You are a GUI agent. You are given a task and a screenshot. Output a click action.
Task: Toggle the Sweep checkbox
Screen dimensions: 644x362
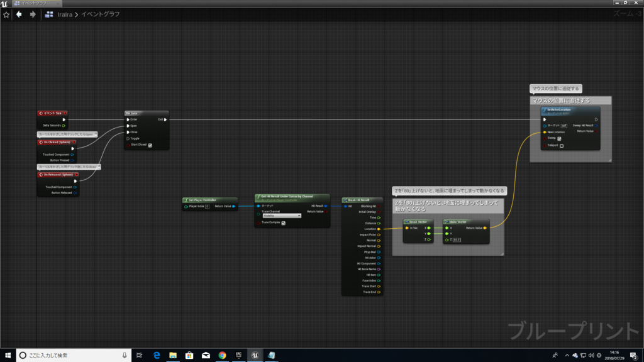(x=559, y=139)
